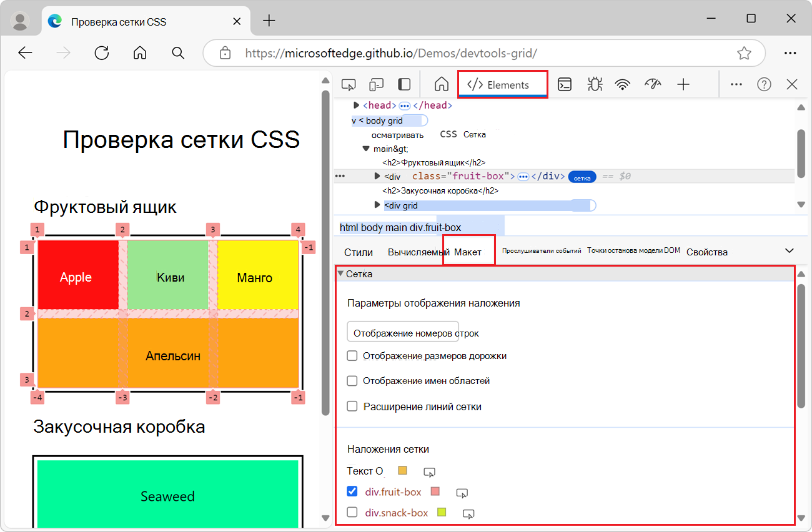Image resolution: width=812 pixels, height=532 pixels.
Task: Expand the head element in DOM tree
Action: pyautogui.click(x=356, y=105)
